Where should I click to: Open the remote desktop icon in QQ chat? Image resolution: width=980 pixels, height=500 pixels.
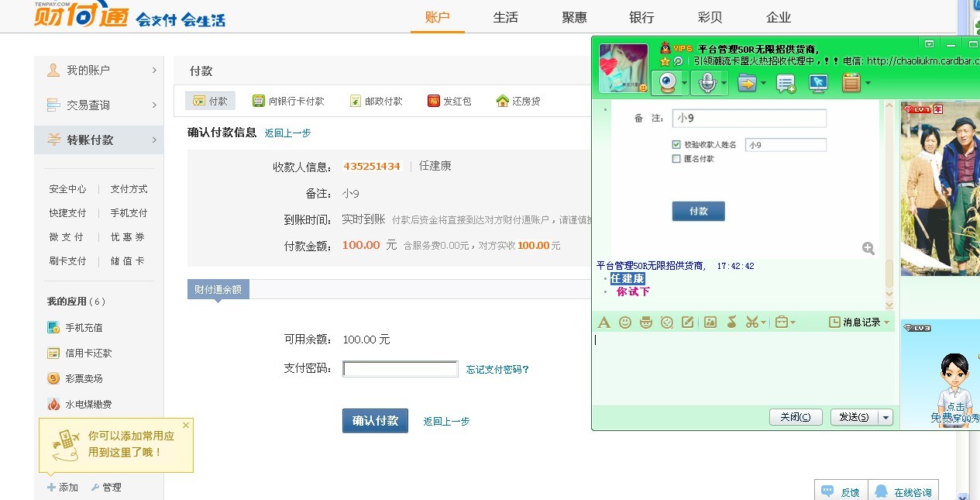tap(818, 83)
